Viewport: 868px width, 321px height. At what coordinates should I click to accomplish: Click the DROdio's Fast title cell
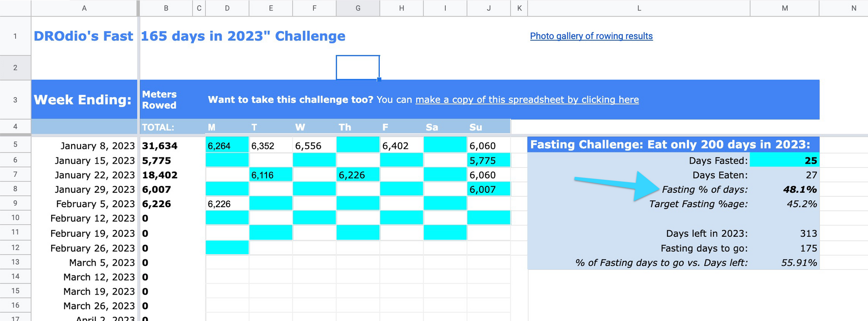(84, 36)
